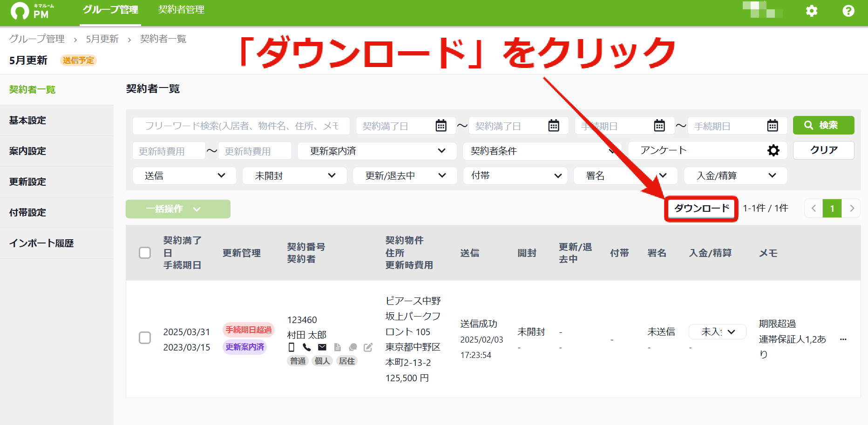Open 送信 filter dropdown
The height and width of the screenshot is (425, 868).
click(185, 175)
